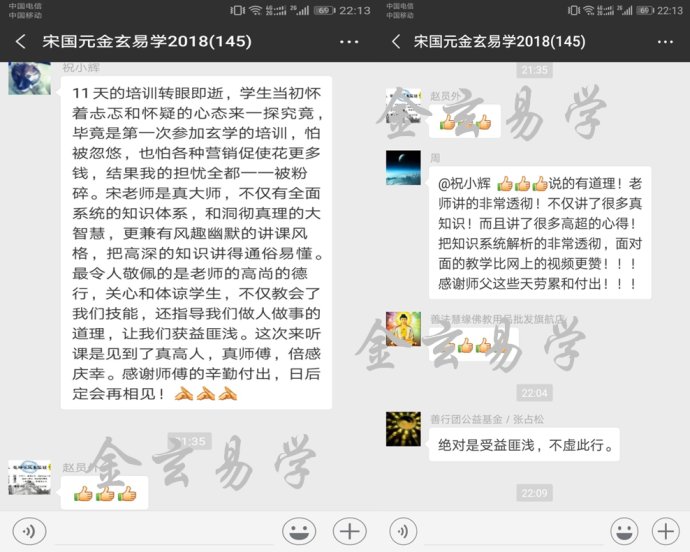Screen dimensions: 690x552
Task: Tap 祝小辉's profile avatar
Action: click(29, 77)
